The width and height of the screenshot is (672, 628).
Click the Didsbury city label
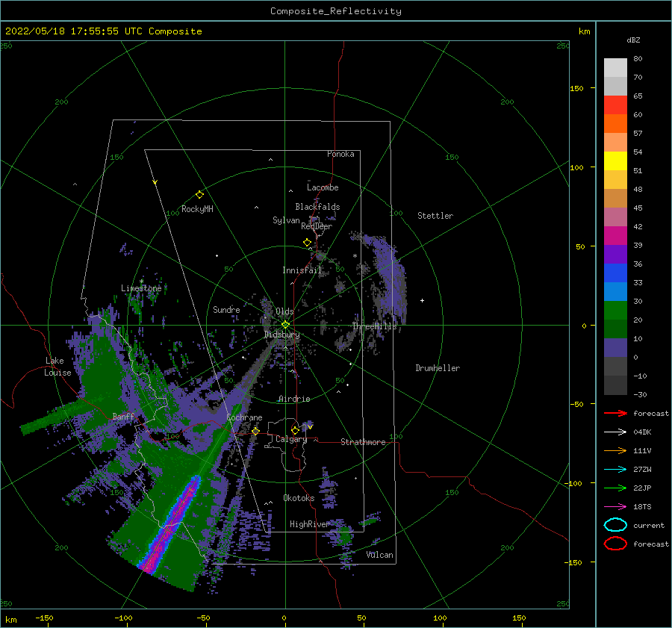[x=282, y=335]
